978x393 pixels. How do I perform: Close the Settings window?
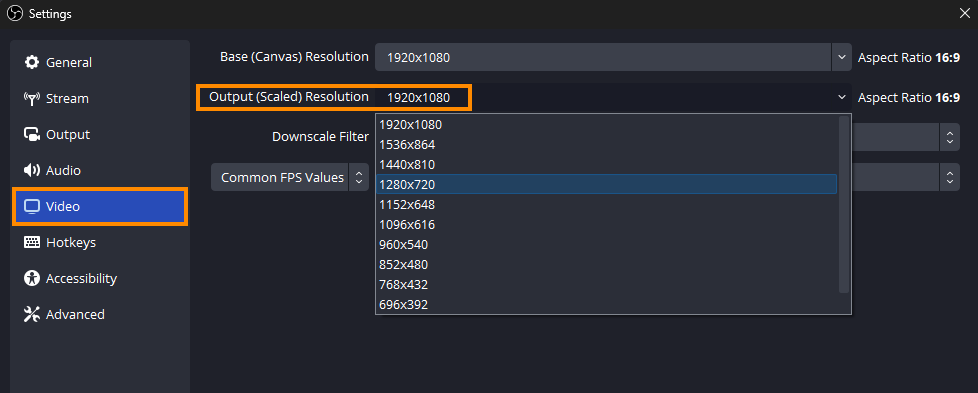[x=964, y=13]
